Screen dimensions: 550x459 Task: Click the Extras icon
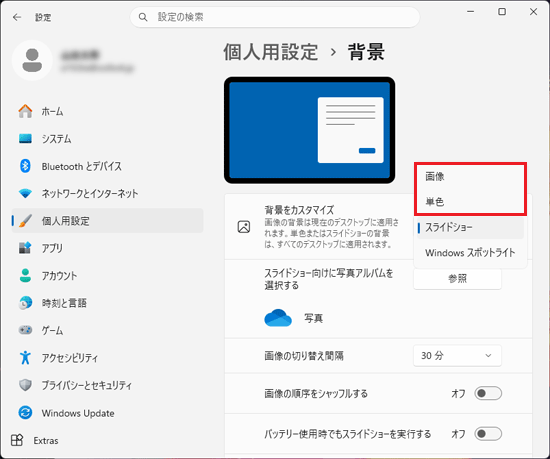click(17, 440)
